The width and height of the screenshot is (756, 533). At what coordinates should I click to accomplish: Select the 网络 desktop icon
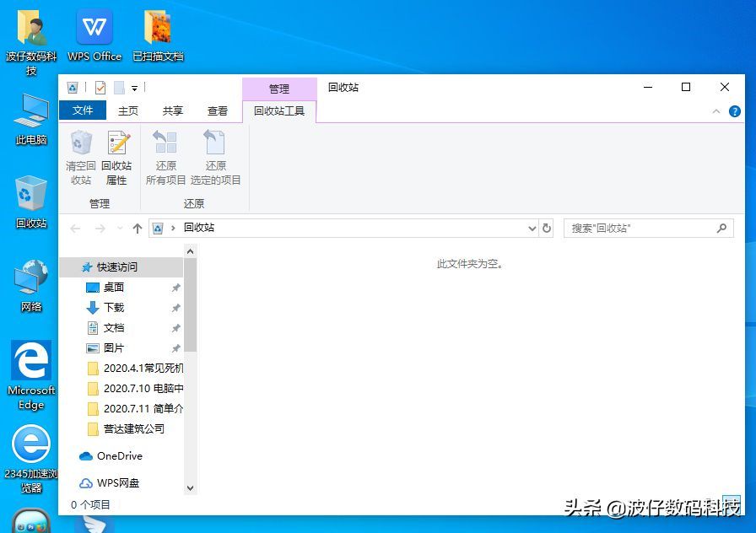(31, 286)
